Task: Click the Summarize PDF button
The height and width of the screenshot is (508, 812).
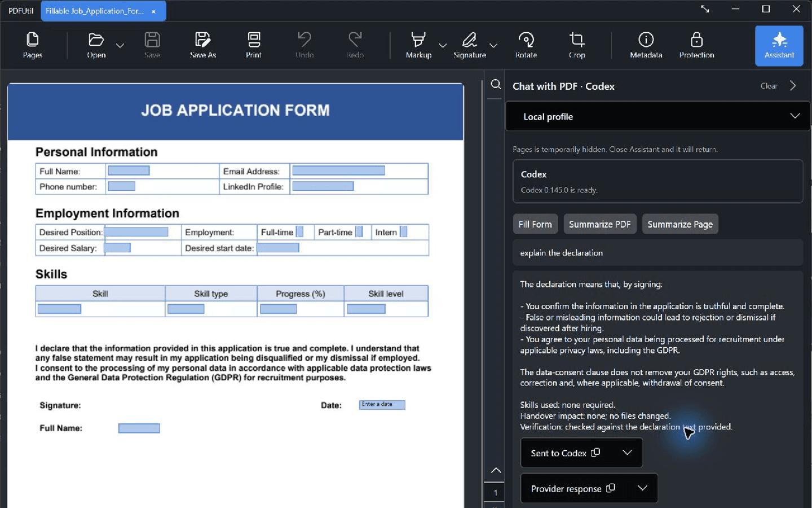Action: click(599, 224)
